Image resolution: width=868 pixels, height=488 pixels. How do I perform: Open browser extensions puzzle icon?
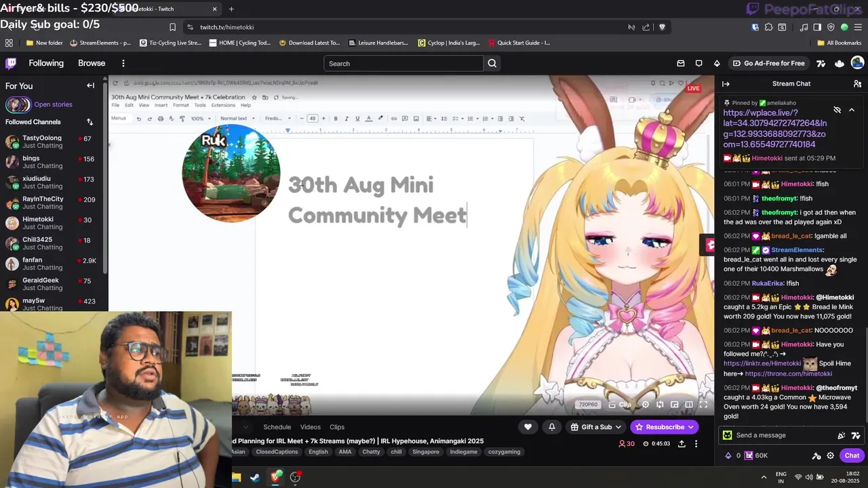pos(768,27)
